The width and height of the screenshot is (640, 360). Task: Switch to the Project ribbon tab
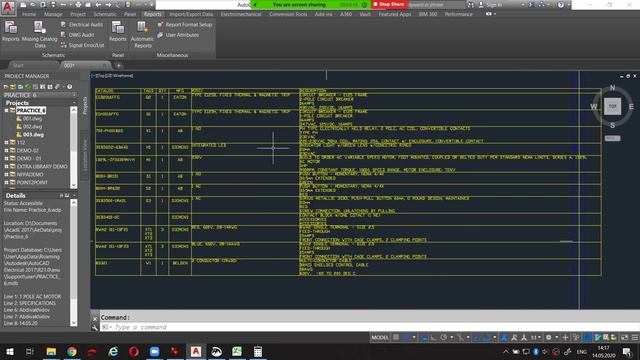pyautogui.click(x=78, y=14)
